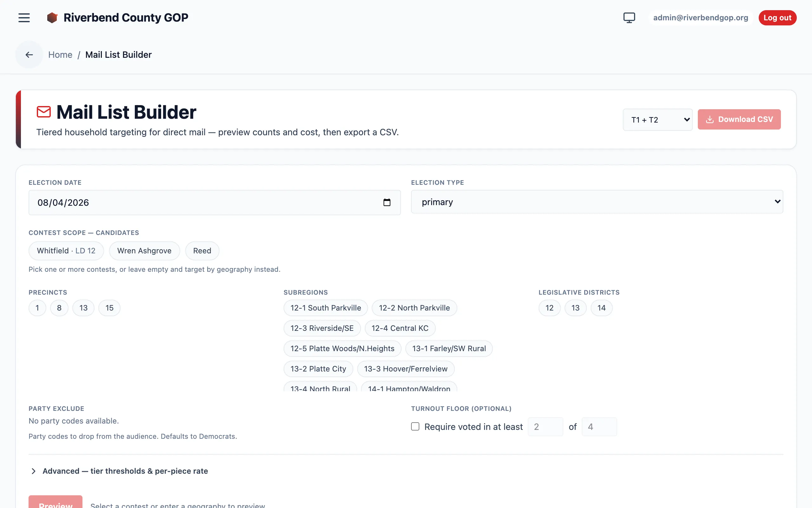Screen dimensions: 812x508
Task: Click the 'of 4' total elections field
Action: [x=599, y=427]
